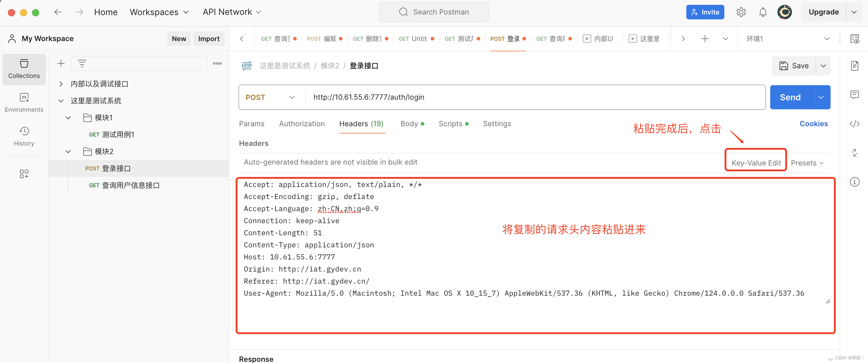868x363 pixels.
Task: Switch to the Body tab
Action: (409, 124)
